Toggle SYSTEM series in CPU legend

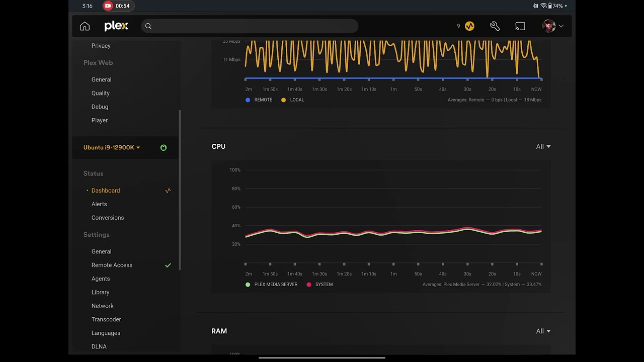click(319, 285)
